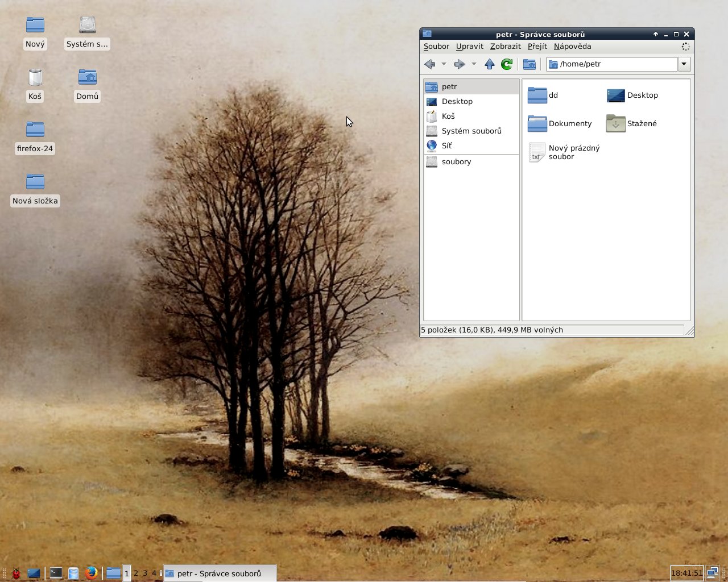Select the Dokumenty folder icon
Viewport: 728px width, 582px height.
coord(537,123)
